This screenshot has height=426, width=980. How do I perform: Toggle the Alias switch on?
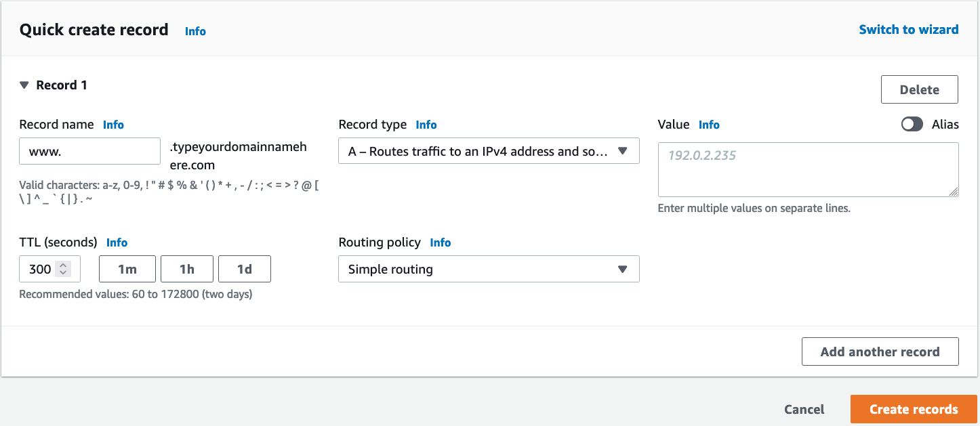click(x=912, y=125)
